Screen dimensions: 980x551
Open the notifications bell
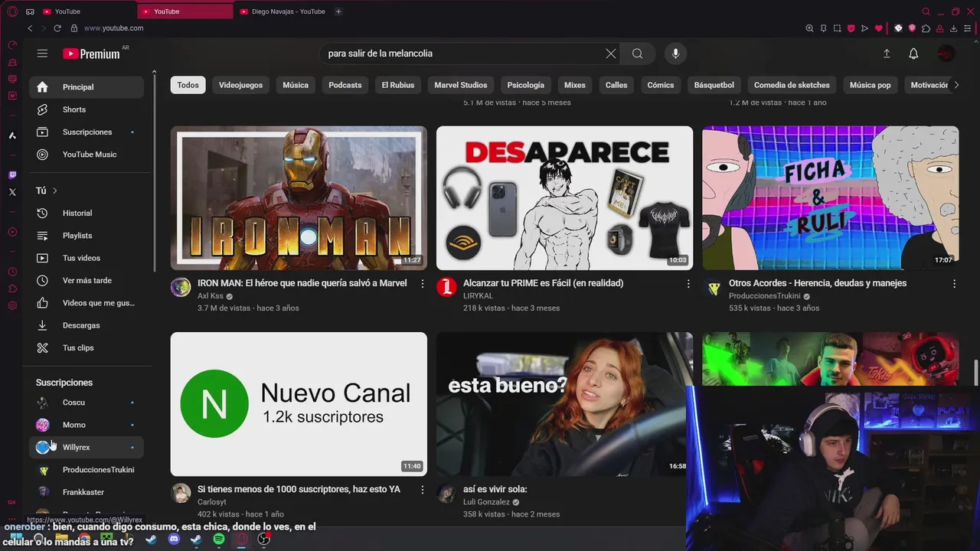pyautogui.click(x=913, y=54)
